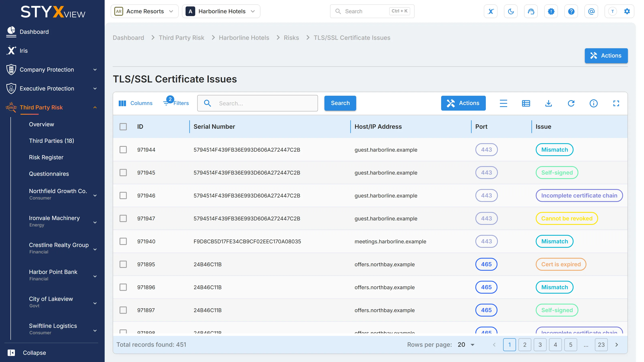Show table info icon
The image size is (644, 362).
(593, 103)
